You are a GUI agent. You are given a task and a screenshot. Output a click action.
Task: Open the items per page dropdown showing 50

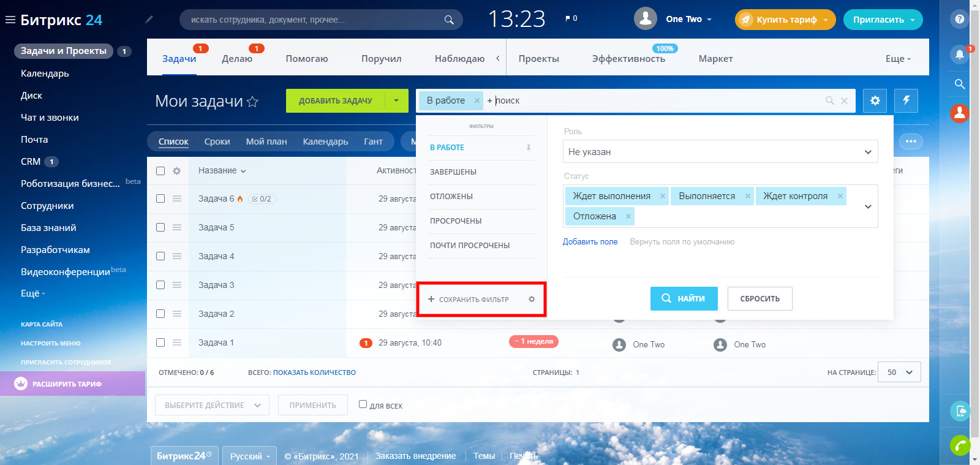(899, 372)
